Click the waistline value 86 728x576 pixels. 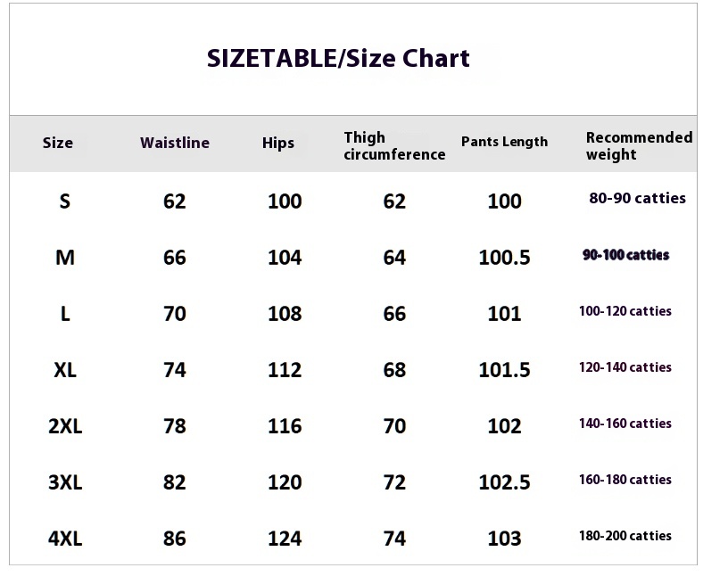coord(175,539)
